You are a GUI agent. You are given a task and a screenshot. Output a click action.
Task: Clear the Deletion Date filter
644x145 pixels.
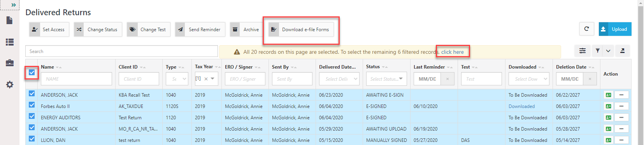pos(590,79)
